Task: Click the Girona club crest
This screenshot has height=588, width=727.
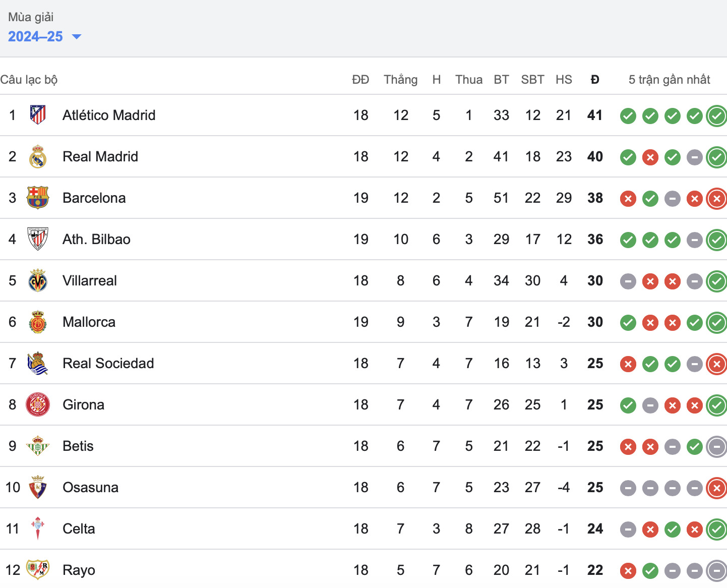Action: [x=38, y=404]
